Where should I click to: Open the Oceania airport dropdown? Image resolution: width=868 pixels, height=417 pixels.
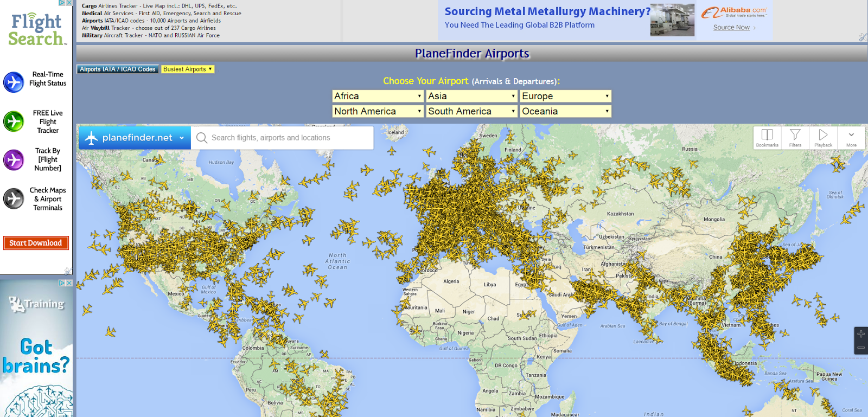click(x=565, y=111)
